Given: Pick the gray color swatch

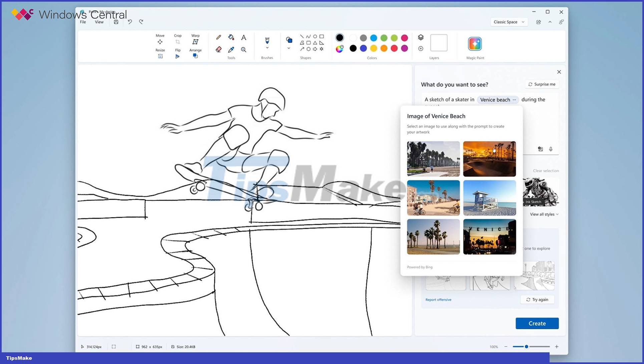Looking at the screenshot, I should [x=363, y=38].
